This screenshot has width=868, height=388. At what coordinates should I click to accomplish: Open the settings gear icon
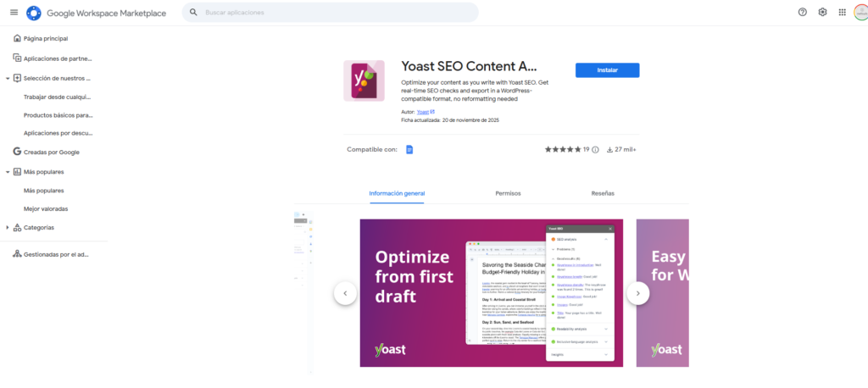pos(822,12)
